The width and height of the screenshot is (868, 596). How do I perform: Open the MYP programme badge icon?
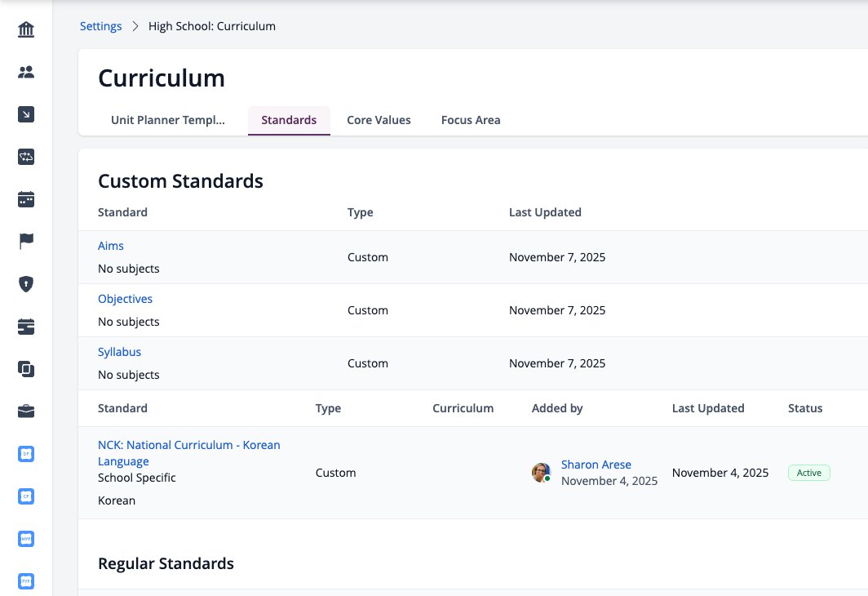[x=26, y=538]
